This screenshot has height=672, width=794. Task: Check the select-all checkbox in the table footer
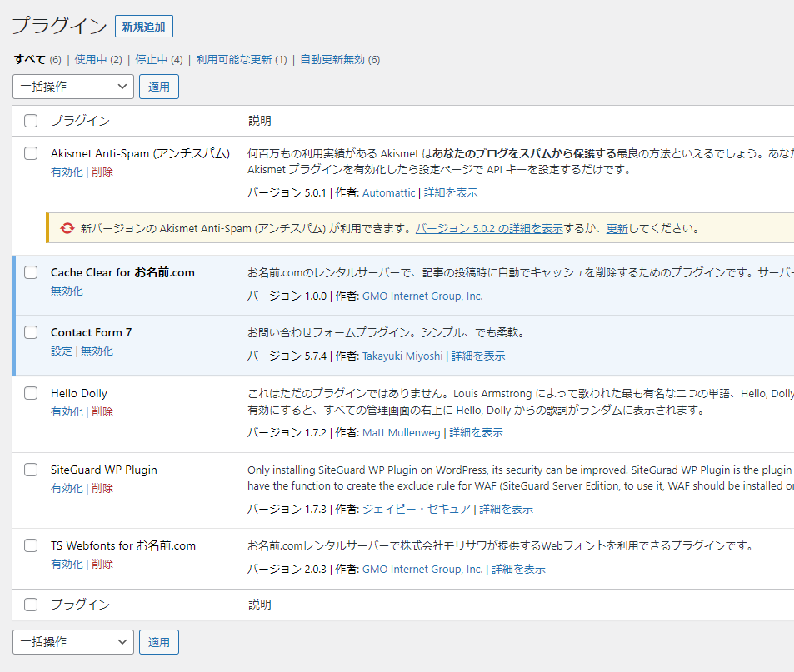point(31,605)
